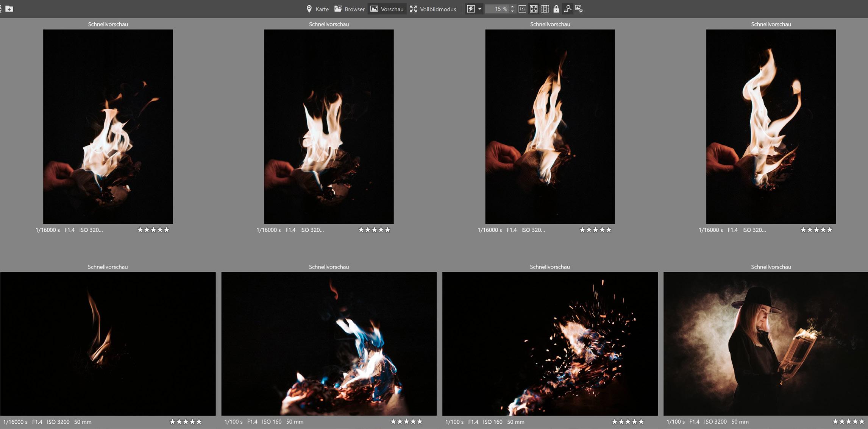Click the sparks photo thumbnail
Screen dimensions: 868x429
(x=550, y=343)
